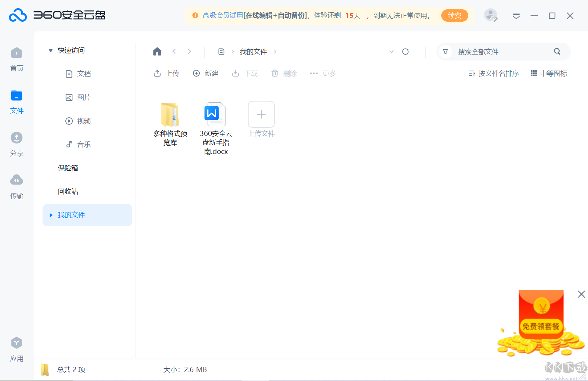Select the 多种格式预览库 folder
The width and height of the screenshot is (588, 381).
170,124
